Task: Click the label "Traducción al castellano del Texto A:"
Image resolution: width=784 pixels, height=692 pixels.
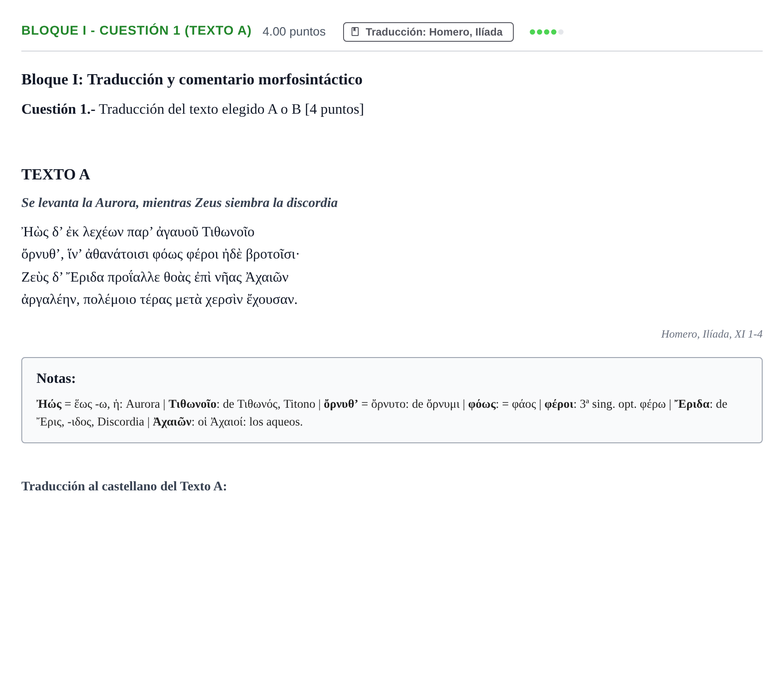Action: coord(124,486)
